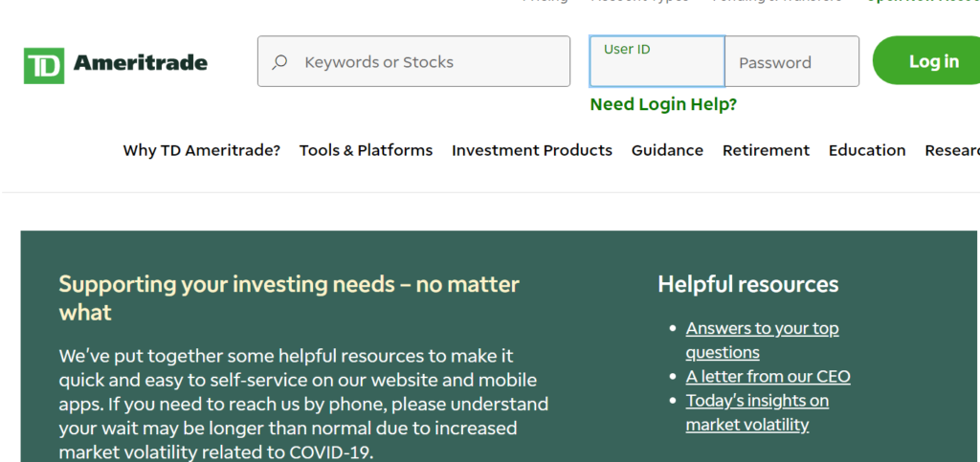Open the Need Login Help? link
This screenshot has width=980, height=462.
click(x=663, y=104)
